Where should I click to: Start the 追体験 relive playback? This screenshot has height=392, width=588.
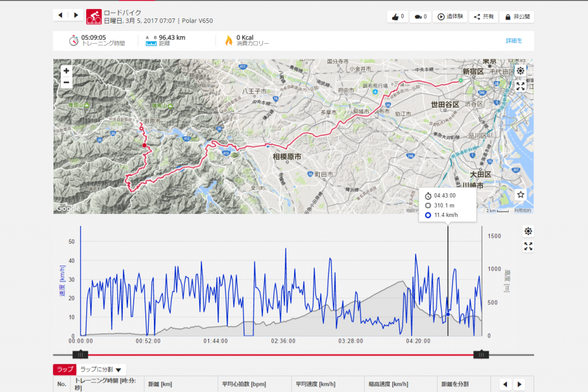[451, 17]
